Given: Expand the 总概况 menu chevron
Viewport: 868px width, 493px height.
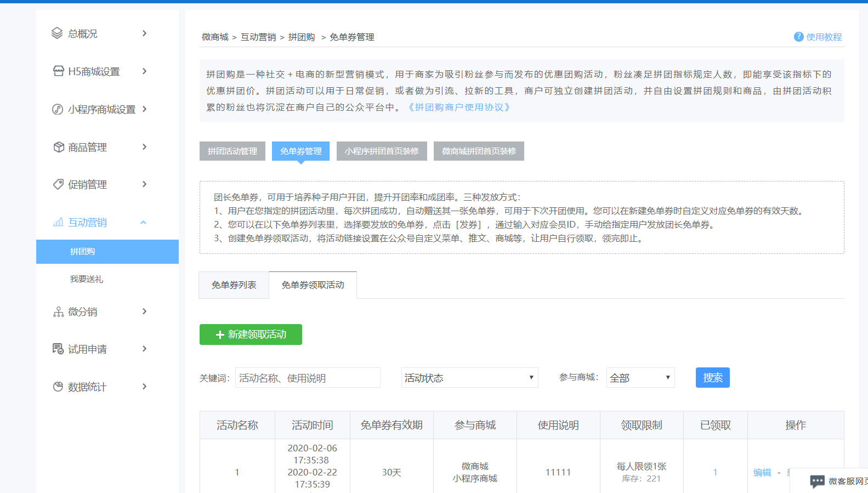Looking at the screenshot, I should [x=144, y=33].
